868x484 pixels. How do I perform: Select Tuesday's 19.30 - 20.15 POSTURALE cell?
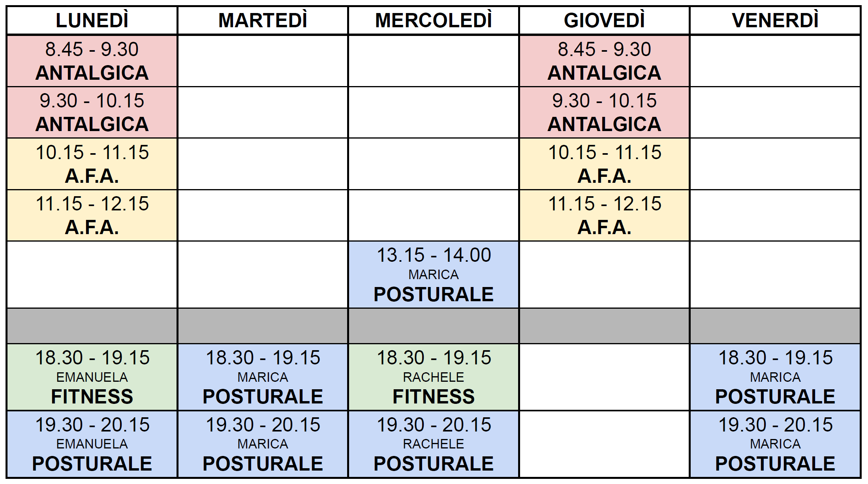click(x=263, y=444)
